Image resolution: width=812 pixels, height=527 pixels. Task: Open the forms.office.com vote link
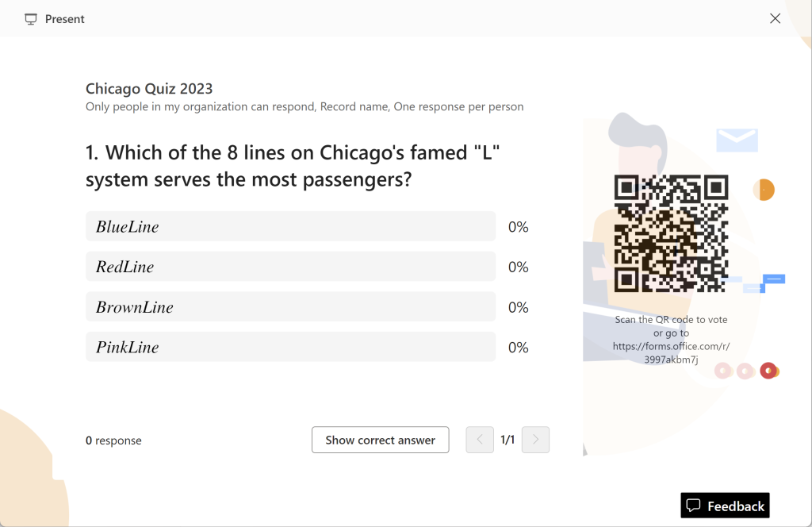tap(671, 352)
